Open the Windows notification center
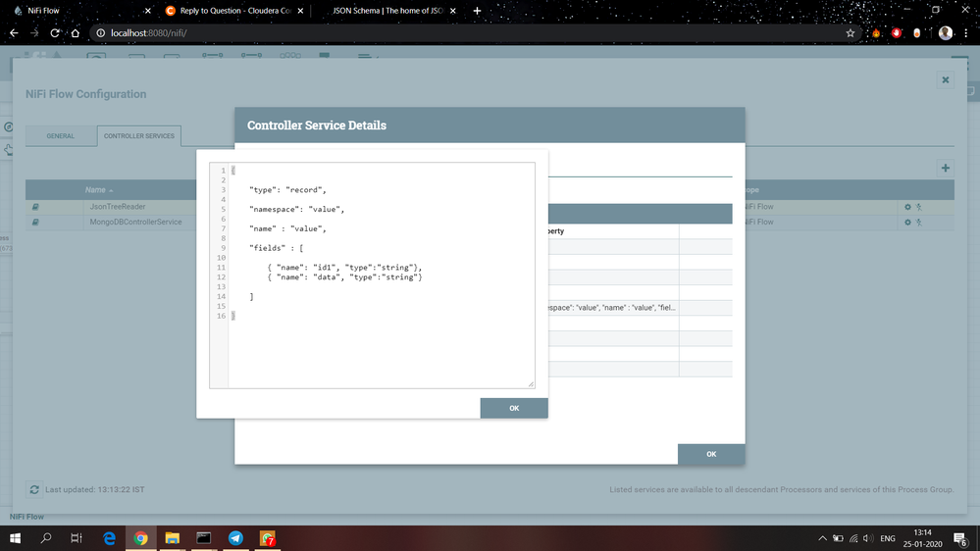 coord(960,538)
